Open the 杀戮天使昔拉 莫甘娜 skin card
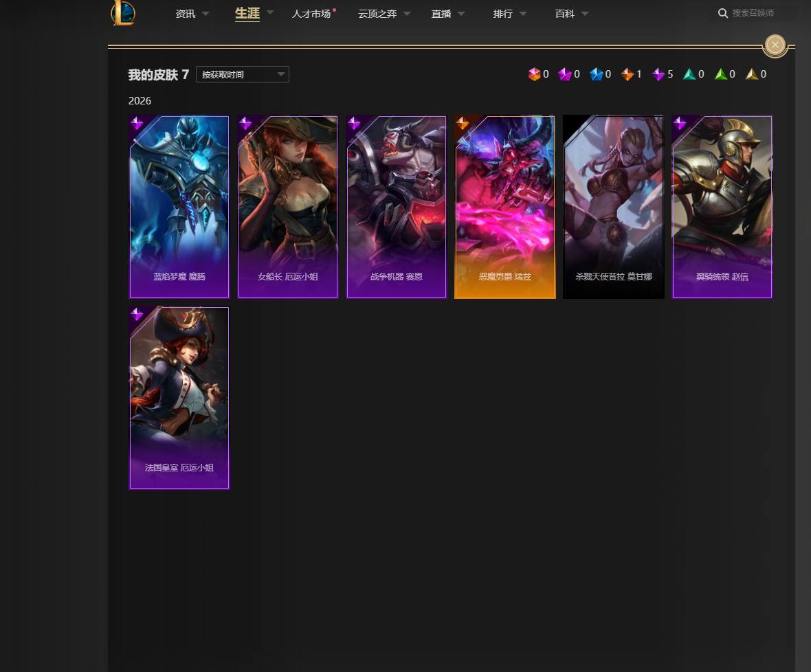This screenshot has width=811, height=672. coord(614,207)
